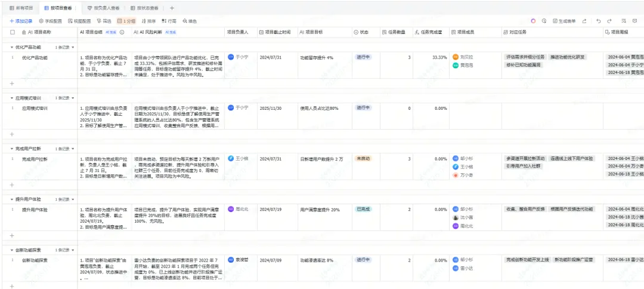Screen dimensions: 644x289
Task: Open the 填色 fill color tool
Action: click(x=190, y=21)
